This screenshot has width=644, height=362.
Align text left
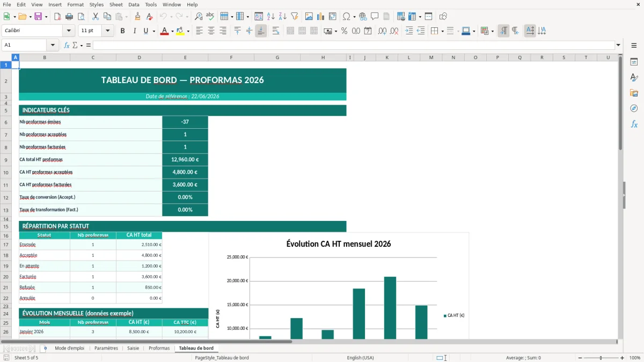[199, 31]
